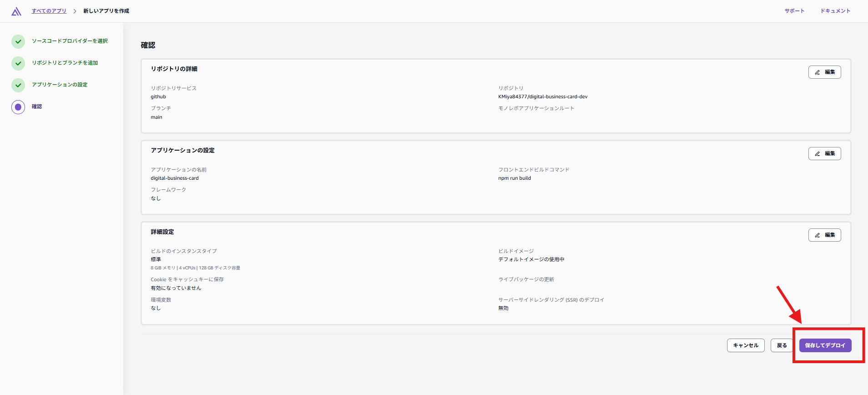Click the repository name KMiya84377/digital-business-card-dev
Image resolution: width=868 pixels, height=395 pixels.
click(x=543, y=96)
